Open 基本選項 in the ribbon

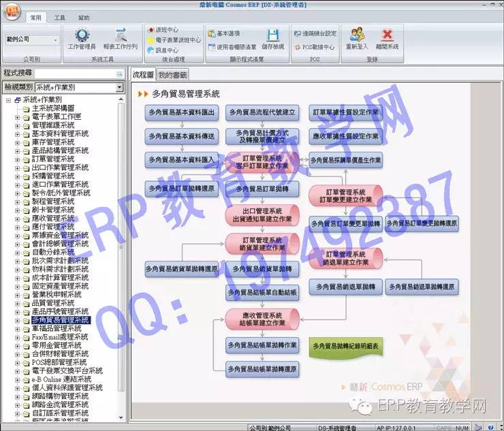point(227,33)
